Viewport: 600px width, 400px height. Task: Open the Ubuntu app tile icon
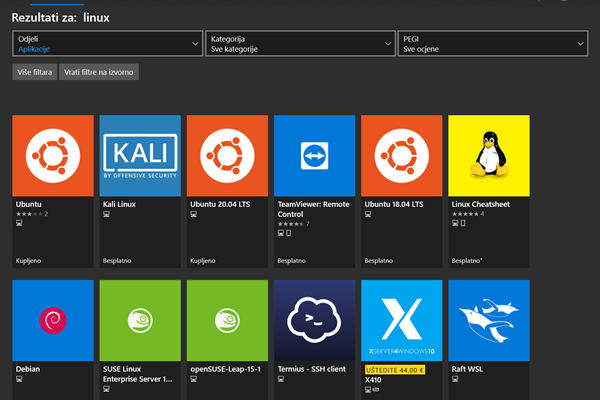click(x=52, y=155)
